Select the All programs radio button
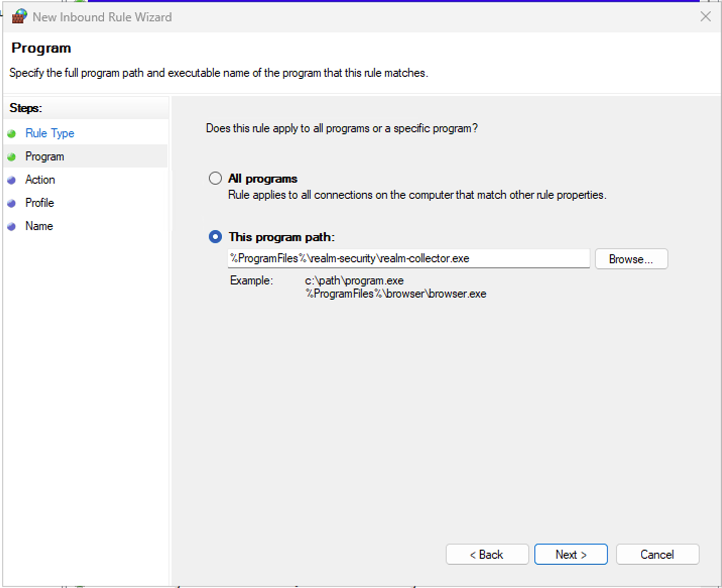This screenshot has height=588, width=722. pos(215,178)
